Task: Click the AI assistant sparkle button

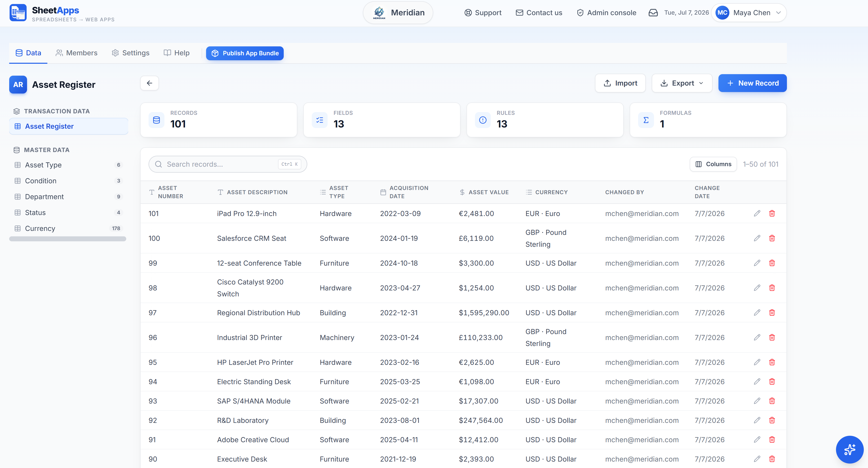Action: tap(849, 449)
